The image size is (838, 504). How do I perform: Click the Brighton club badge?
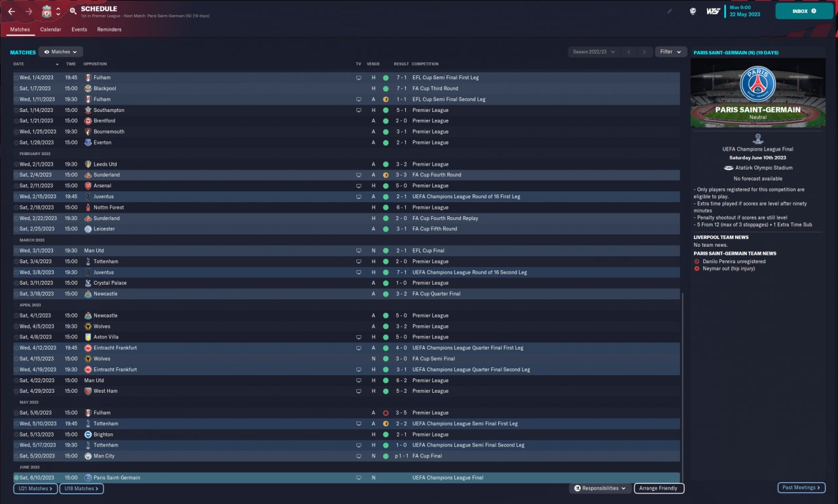(88, 435)
